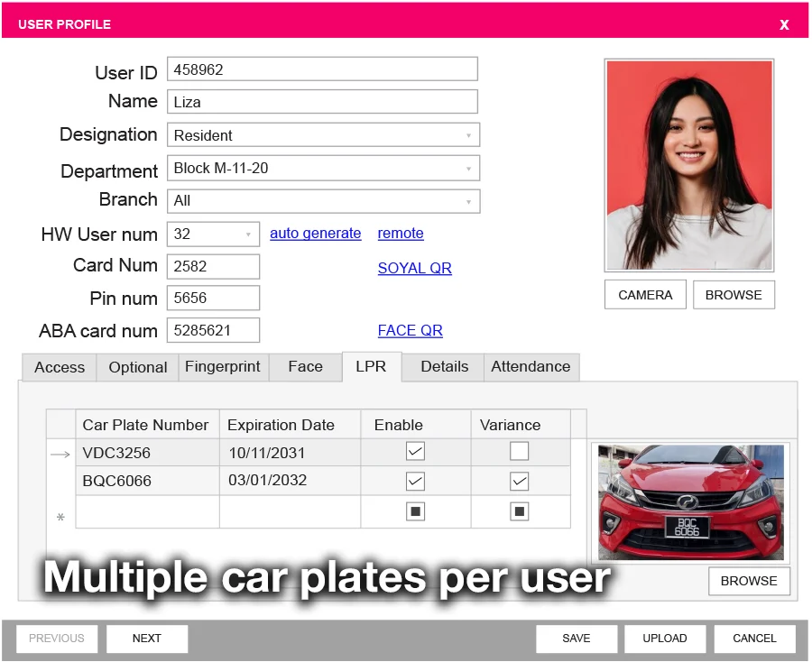The height and width of the screenshot is (662, 812).
Task: Open the SOYAL QR link
Action: pyautogui.click(x=414, y=268)
